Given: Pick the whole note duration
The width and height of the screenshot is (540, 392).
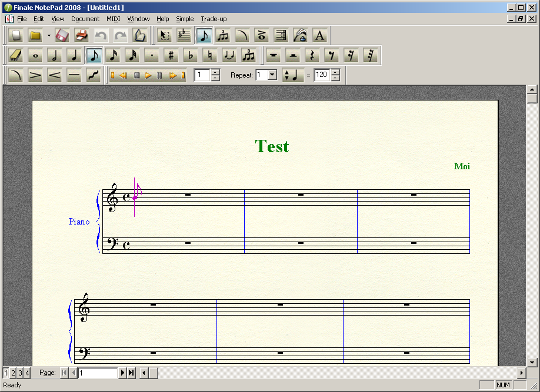Looking at the screenshot, I should [x=35, y=55].
